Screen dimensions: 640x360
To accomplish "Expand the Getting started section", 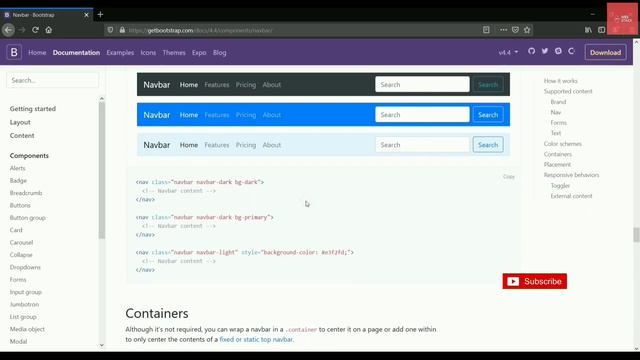I will [33, 109].
